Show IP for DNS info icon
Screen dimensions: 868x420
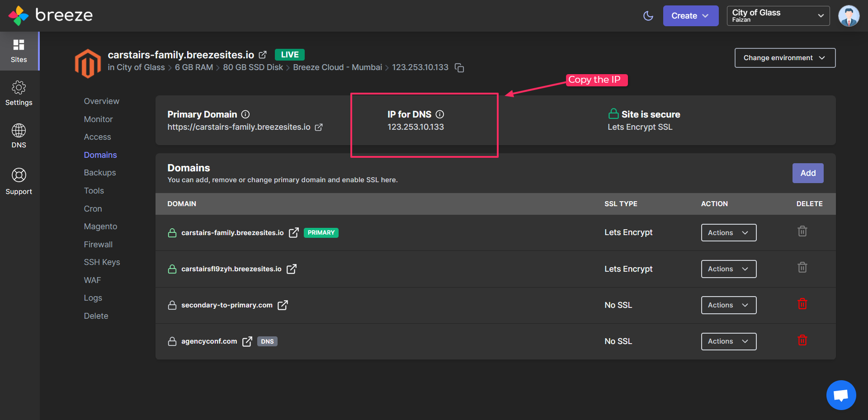tap(440, 114)
